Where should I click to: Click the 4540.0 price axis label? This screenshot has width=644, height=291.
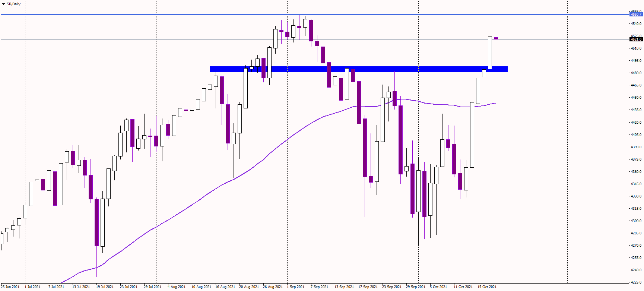point(636,24)
